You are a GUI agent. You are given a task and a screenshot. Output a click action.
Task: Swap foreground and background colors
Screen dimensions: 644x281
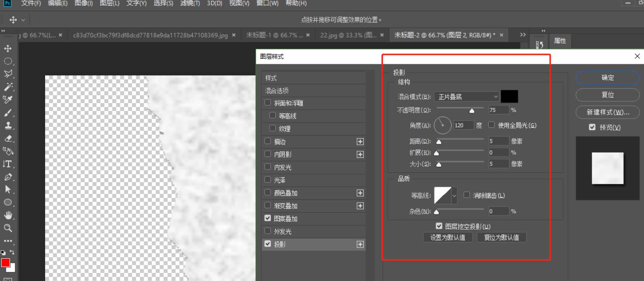pyautogui.click(x=12, y=252)
